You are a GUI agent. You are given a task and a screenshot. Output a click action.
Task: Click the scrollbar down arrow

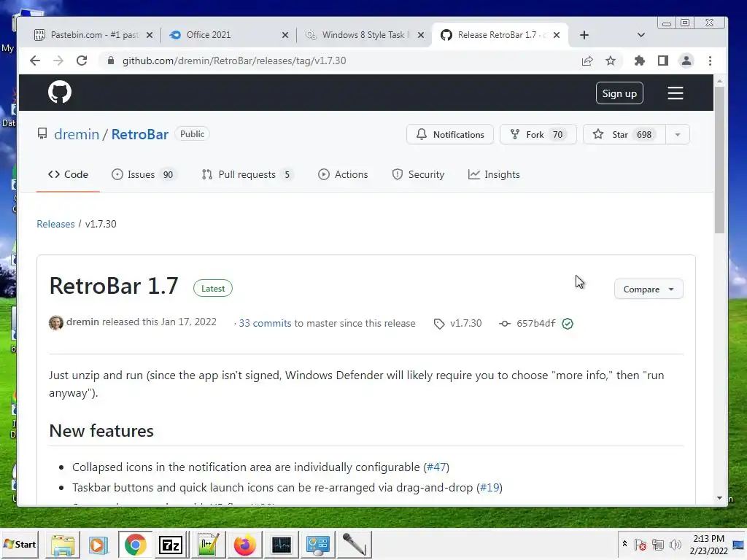719,498
